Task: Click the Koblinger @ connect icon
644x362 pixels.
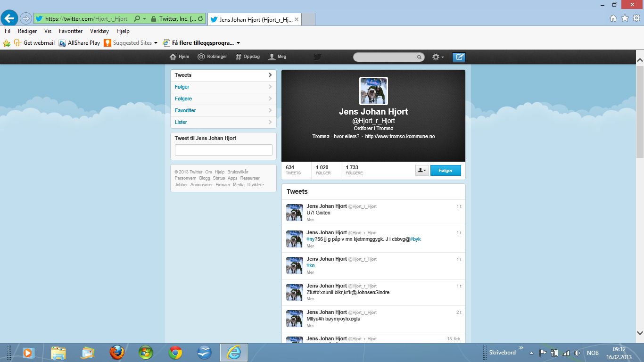Action: click(201, 57)
